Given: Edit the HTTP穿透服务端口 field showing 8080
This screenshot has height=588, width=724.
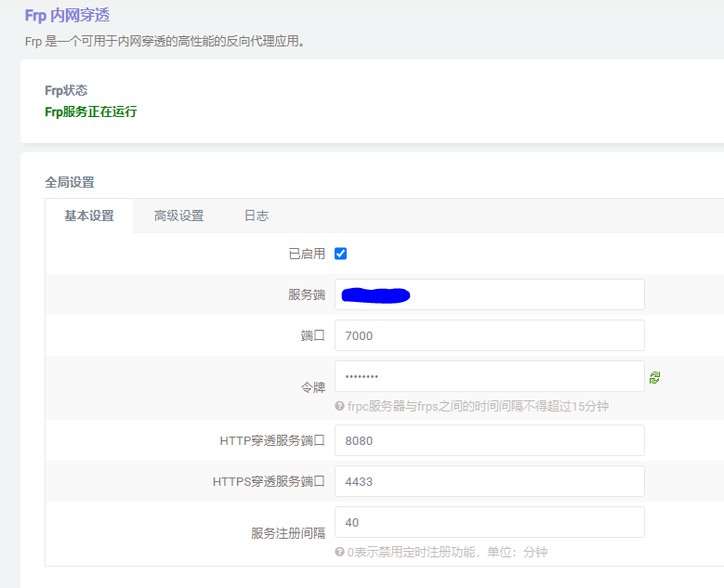Looking at the screenshot, I should (x=489, y=440).
